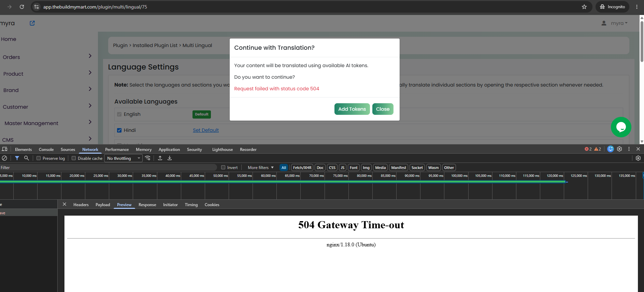Viewport: 644px width, 292px height.
Task: Export HAR with download icon
Action: coord(170,158)
